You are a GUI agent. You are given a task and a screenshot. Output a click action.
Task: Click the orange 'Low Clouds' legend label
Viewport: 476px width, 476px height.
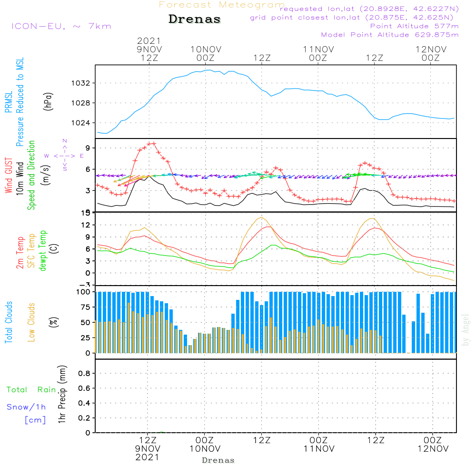point(31,322)
